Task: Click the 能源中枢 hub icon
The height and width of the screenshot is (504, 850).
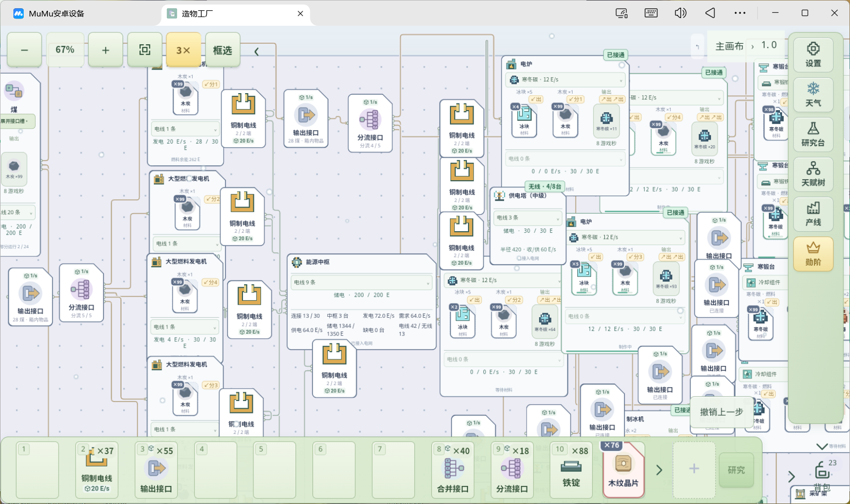Action: [297, 262]
